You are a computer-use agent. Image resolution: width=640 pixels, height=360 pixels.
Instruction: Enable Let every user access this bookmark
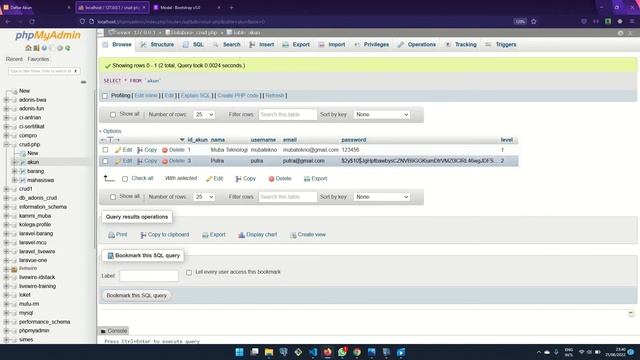[189, 272]
